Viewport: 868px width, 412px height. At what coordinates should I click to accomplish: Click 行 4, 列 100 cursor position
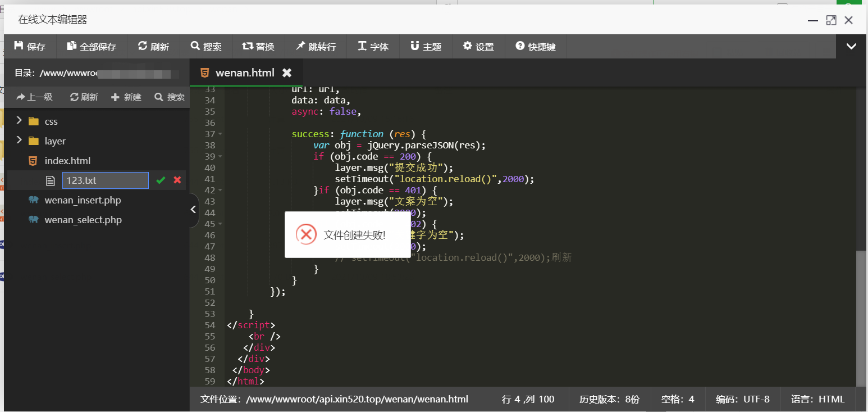(x=528, y=400)
